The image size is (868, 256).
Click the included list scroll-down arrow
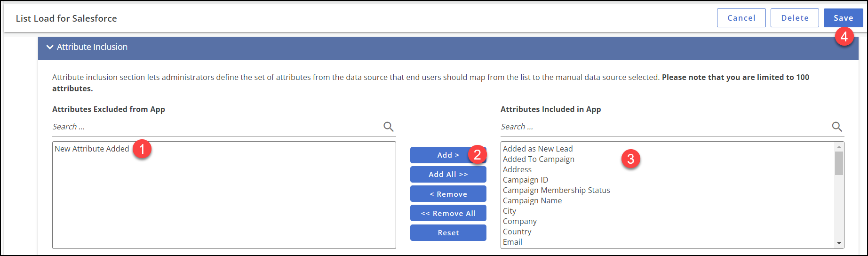click(839, 243)
